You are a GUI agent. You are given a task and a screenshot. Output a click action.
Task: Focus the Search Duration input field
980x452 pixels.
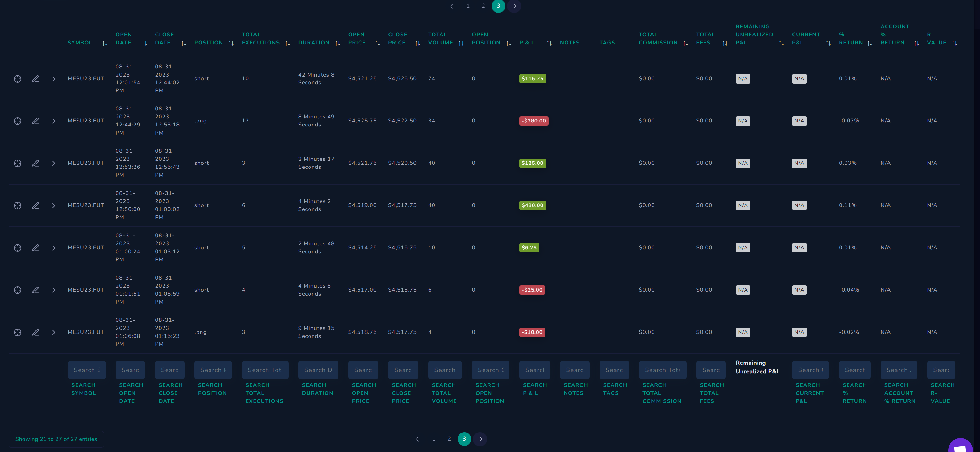point(318,370)
